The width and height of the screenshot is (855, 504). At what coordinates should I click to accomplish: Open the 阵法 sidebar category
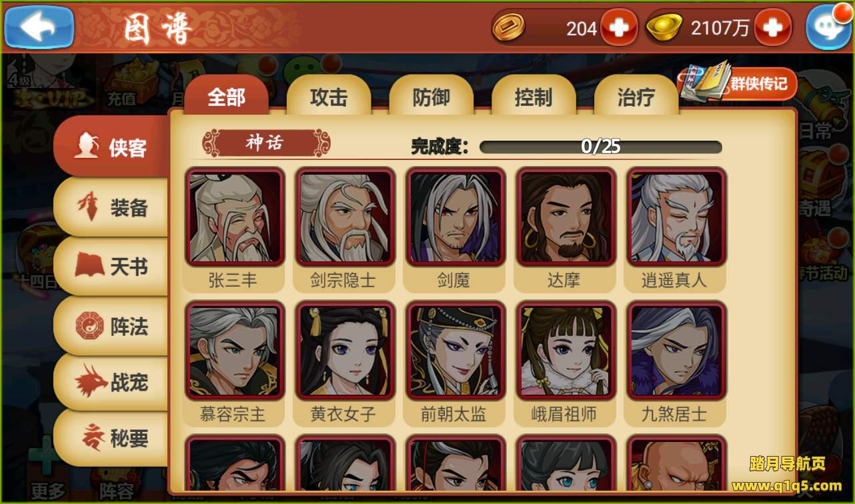coord(111,325)
